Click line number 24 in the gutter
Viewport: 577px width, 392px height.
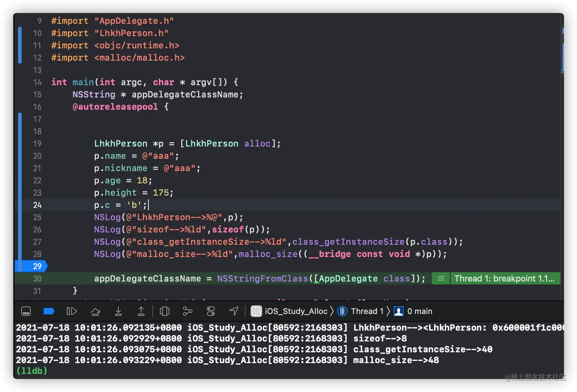pyautogui.click(x=37, y=205)
